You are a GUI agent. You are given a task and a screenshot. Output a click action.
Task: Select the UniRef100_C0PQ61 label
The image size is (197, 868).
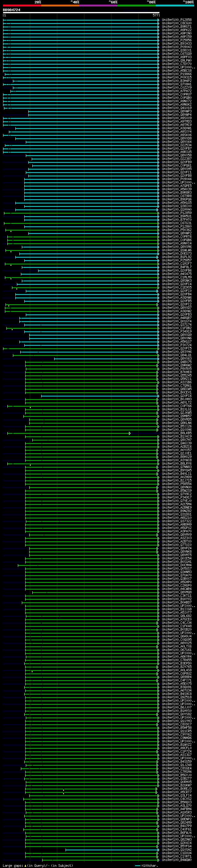177,165
